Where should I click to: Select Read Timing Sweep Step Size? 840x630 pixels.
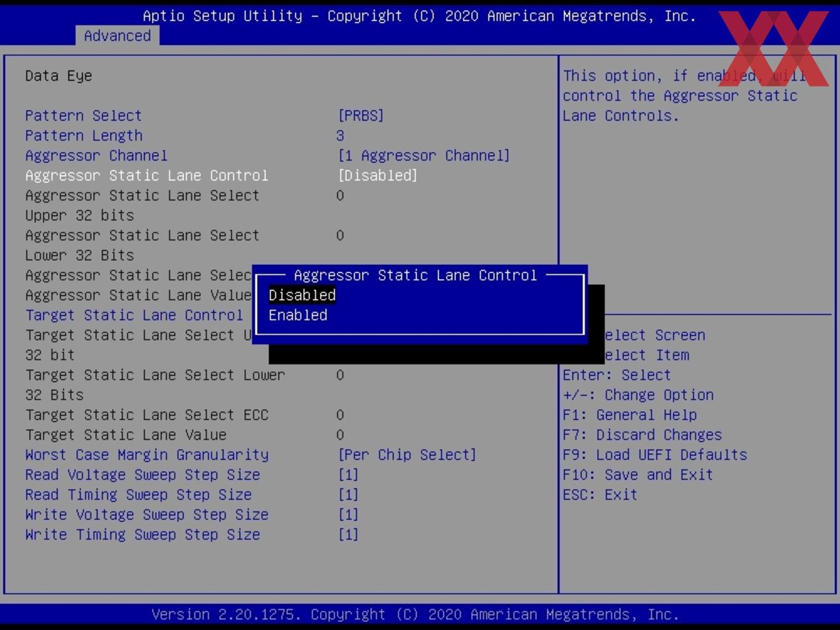[138, 495]
